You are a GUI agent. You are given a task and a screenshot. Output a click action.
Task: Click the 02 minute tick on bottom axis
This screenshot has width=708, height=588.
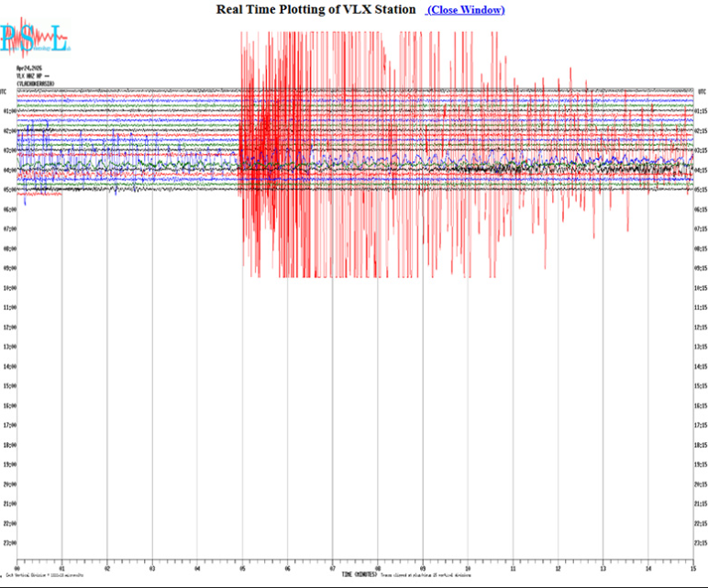coord(107,569)
